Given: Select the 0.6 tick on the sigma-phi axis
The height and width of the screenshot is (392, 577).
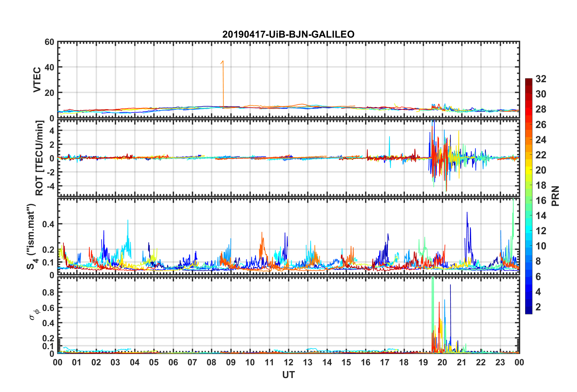Looking at the screenshot, I should 48,308.
